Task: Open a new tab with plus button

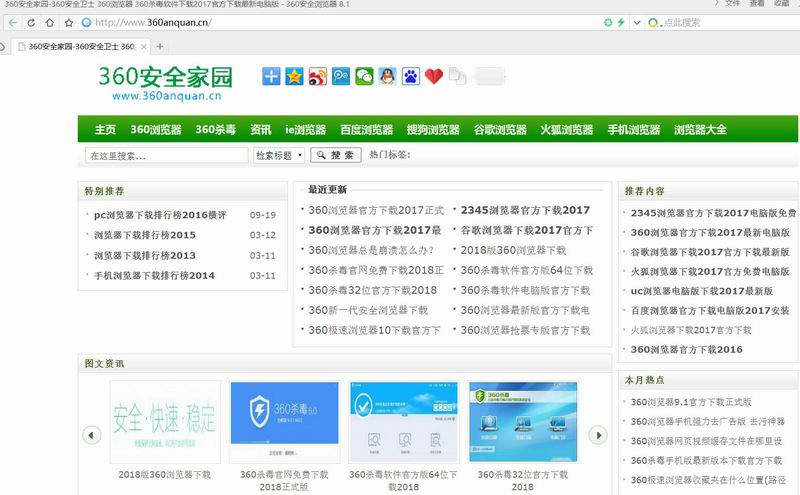Action: [160, 46]
